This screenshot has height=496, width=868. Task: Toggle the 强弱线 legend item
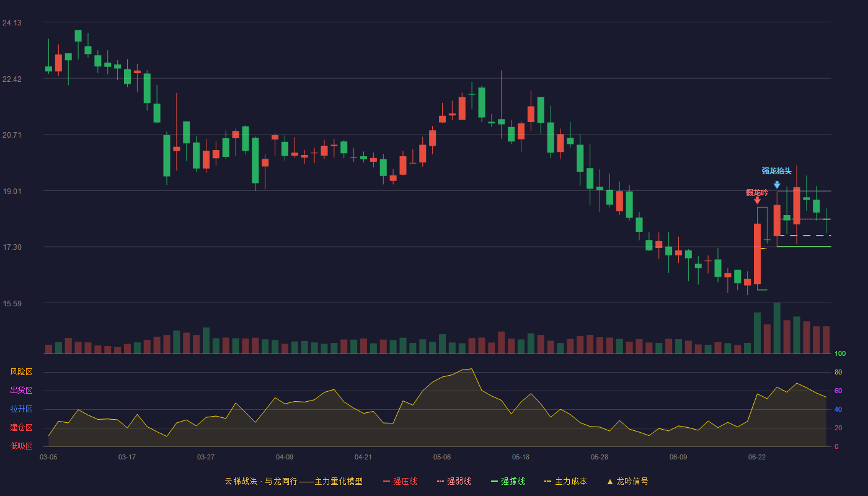click(454, 481)
